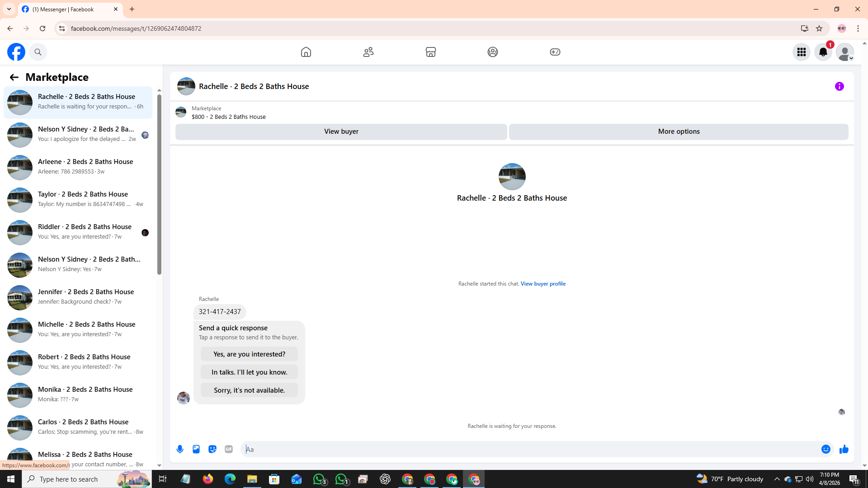Go to the Marketplace tab

pyautogui.click(x=430, y=52)
